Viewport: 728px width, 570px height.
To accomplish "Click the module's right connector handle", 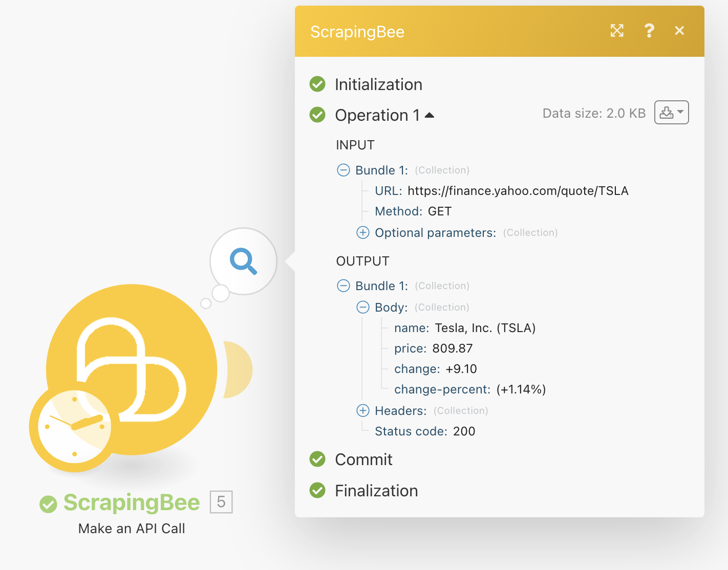I will click(238, 369).
